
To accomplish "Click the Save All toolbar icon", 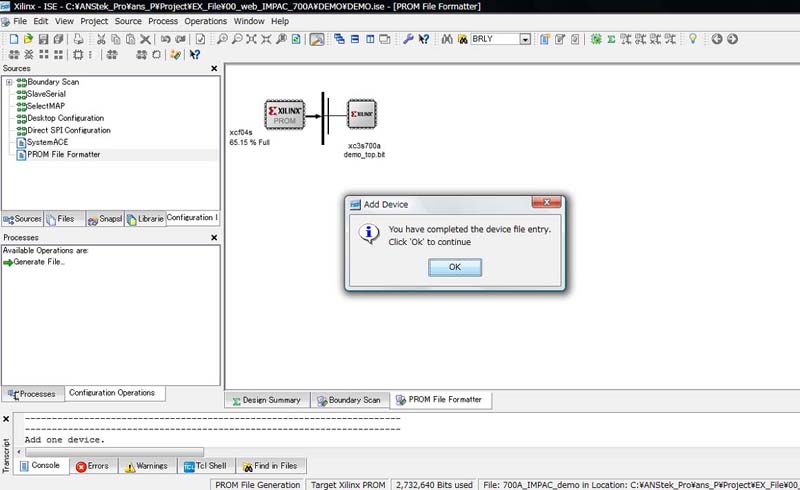I will tap(58, 39).
